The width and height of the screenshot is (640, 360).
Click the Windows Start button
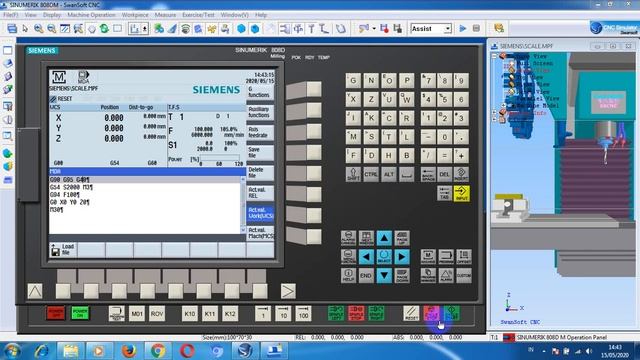[12, 351]
